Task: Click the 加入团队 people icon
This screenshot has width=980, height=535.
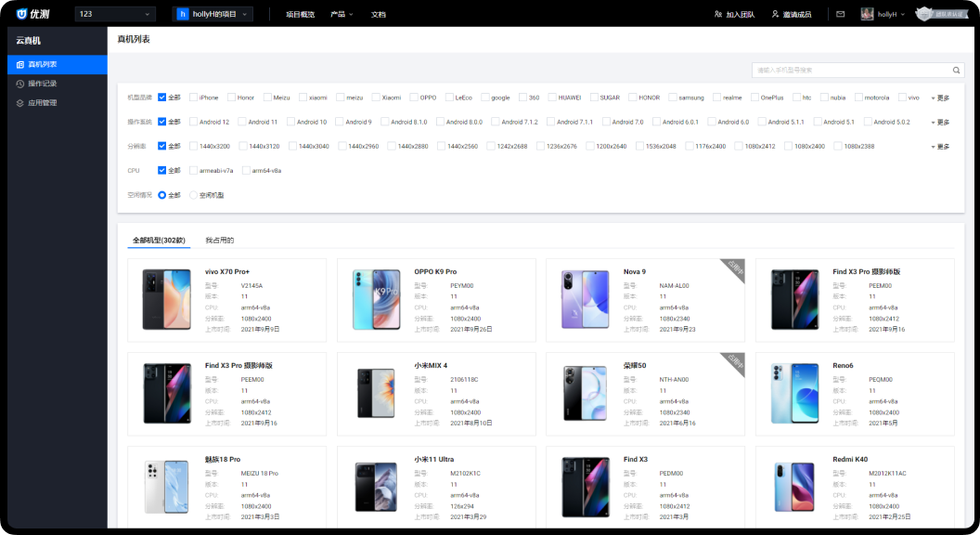Action: coord(718,14)
